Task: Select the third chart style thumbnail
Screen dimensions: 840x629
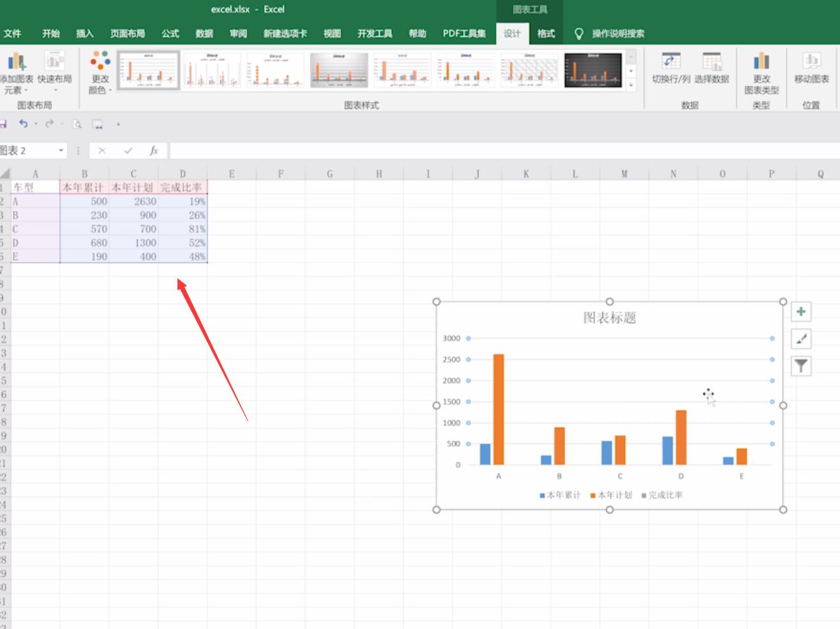Action: pos(276,70)
